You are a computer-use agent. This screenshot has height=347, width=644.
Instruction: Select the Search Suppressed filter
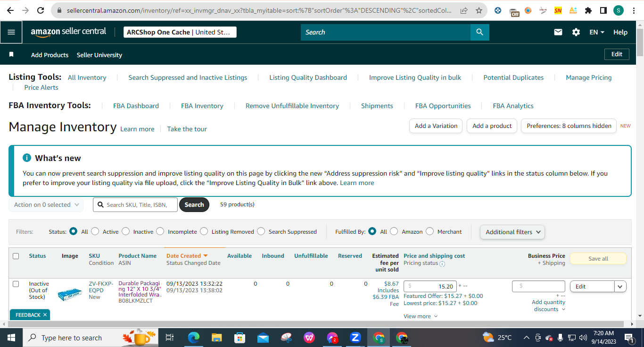pos(261,231)
